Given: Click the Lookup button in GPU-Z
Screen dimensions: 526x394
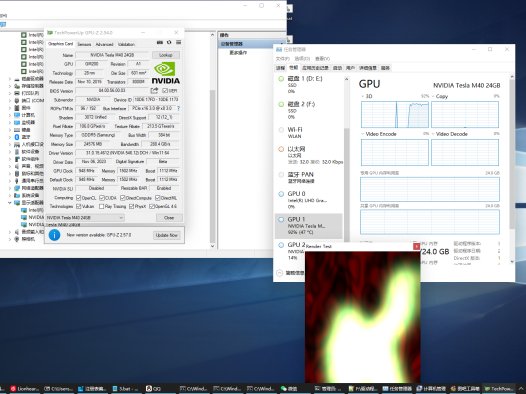Looking at the screenshot, I should pos(166,55).
